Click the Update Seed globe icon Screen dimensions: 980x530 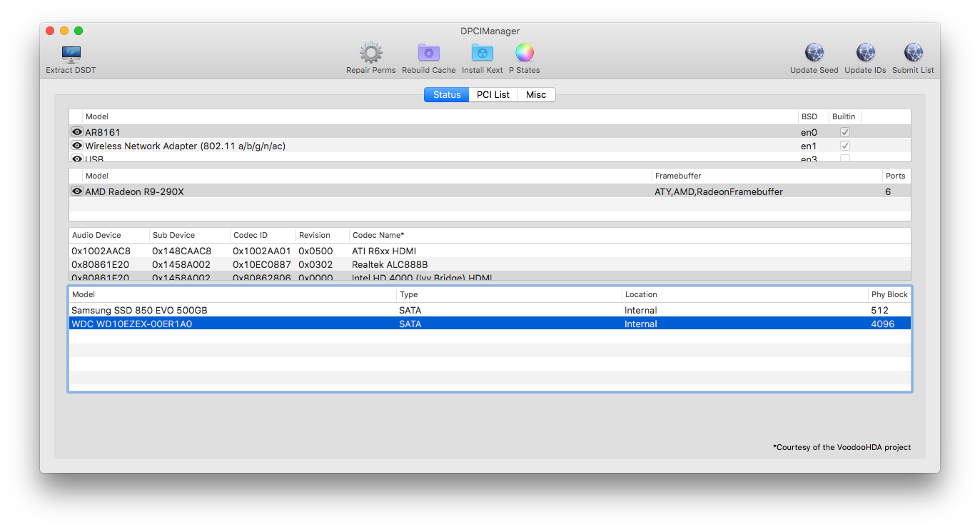[x=814, y=53]
